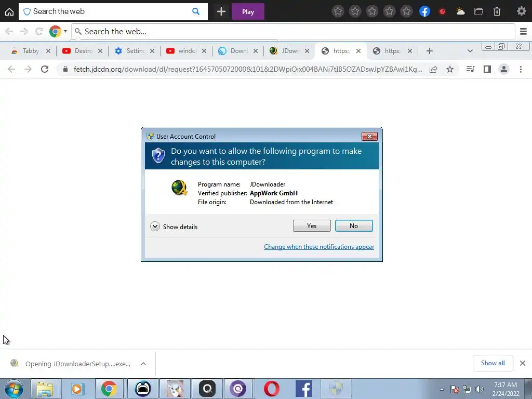
Task: Share this page icon
Action: point(433,69)
